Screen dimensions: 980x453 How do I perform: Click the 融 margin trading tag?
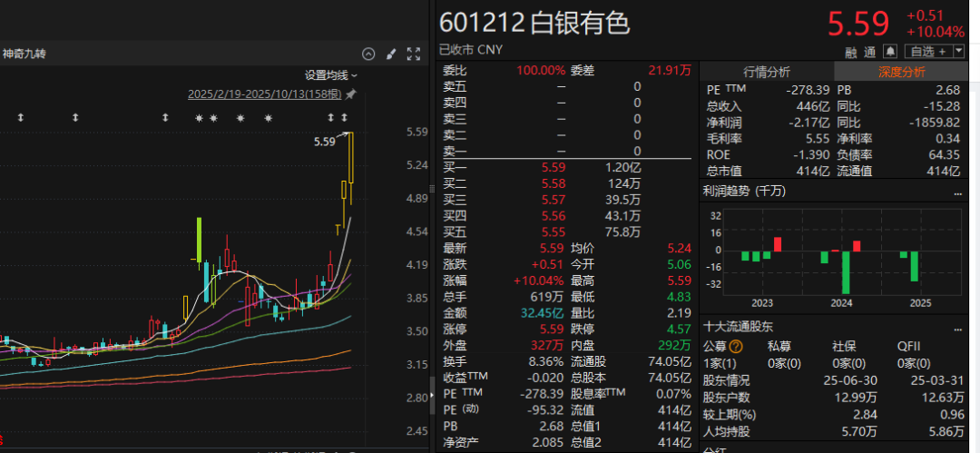[852, 52]
